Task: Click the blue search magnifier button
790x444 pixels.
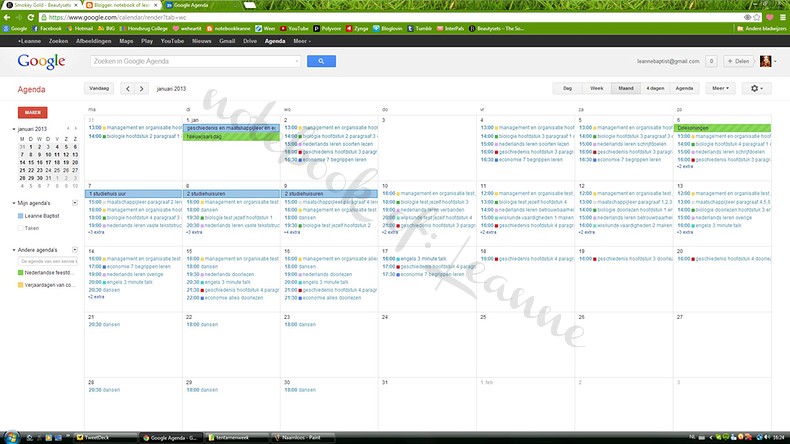Action: [x=321, y=61]
